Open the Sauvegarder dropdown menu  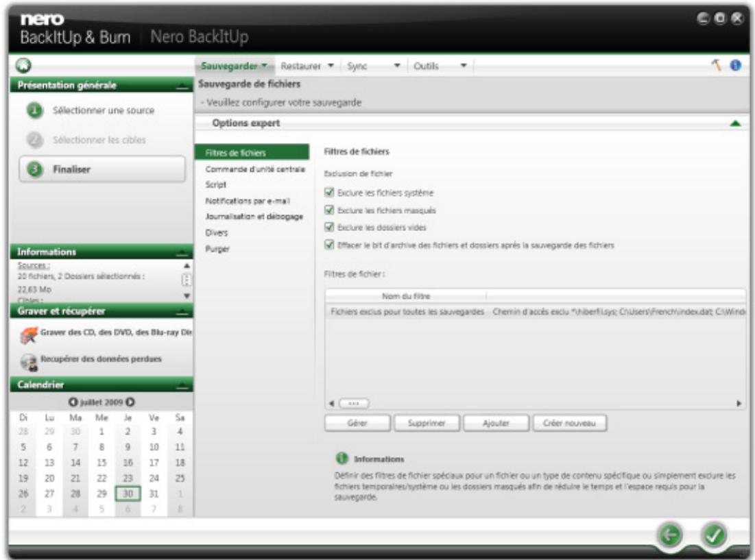234,65
